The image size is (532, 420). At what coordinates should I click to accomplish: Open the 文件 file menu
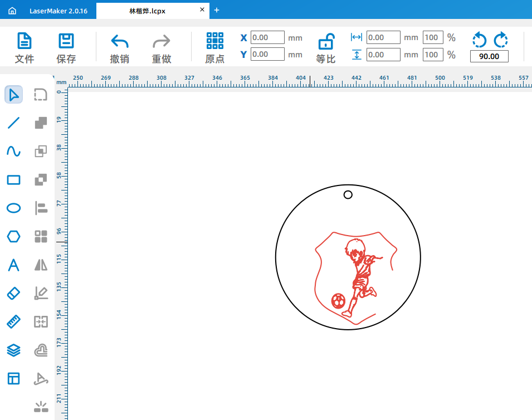[25, 48]
